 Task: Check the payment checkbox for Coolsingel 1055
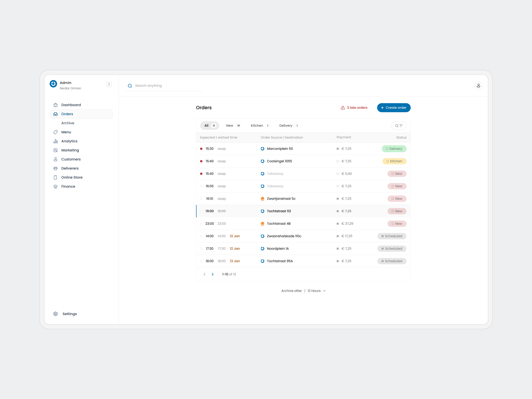point(337,161)
